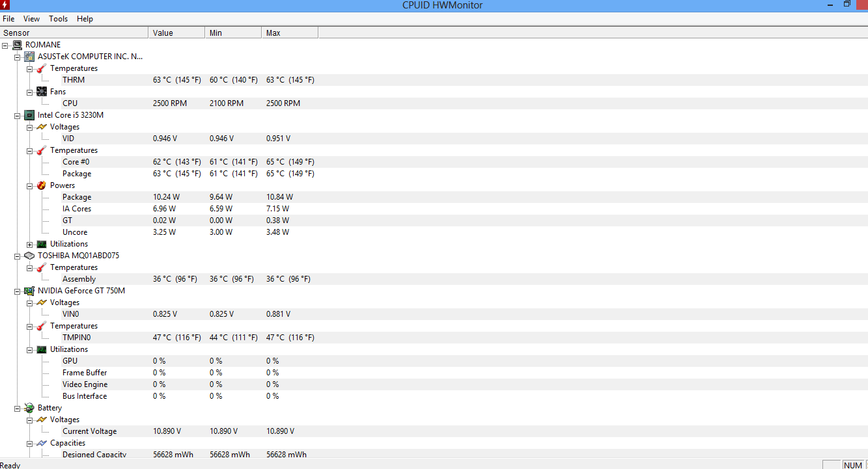Image resolution: width=868 pixels, height=469 pixels.
Task: Click the Intel Core i5 processor chip icon
Action: point(29,115)
